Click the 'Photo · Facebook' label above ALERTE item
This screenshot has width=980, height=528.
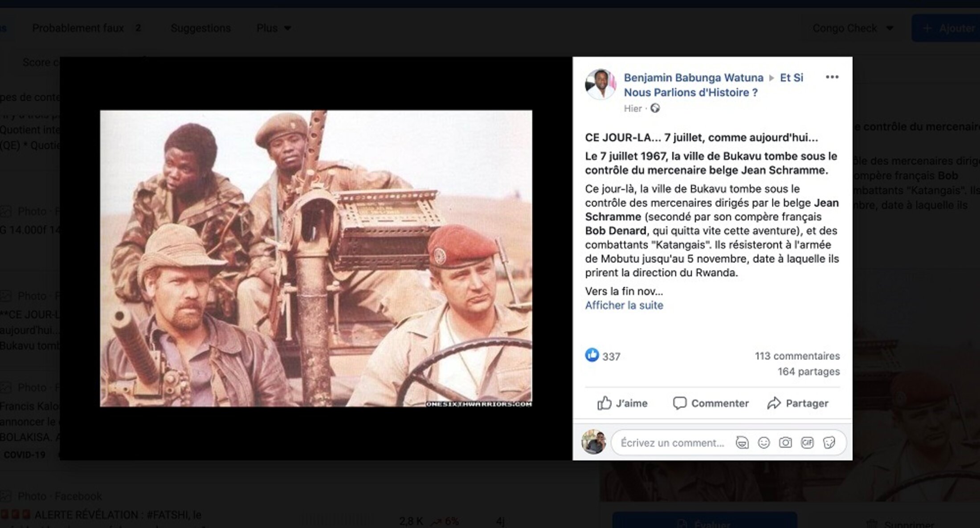(59, 496)
